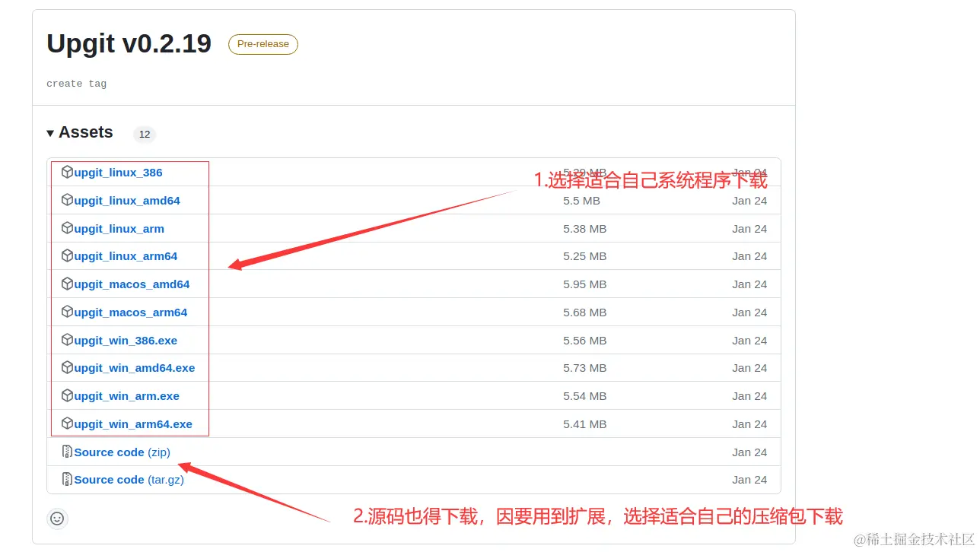This screenshot has height=552, width=980.
Task: Click the package icon beside upgit_linux_arm
Action: pyautogui.click(x=67, y=228)
